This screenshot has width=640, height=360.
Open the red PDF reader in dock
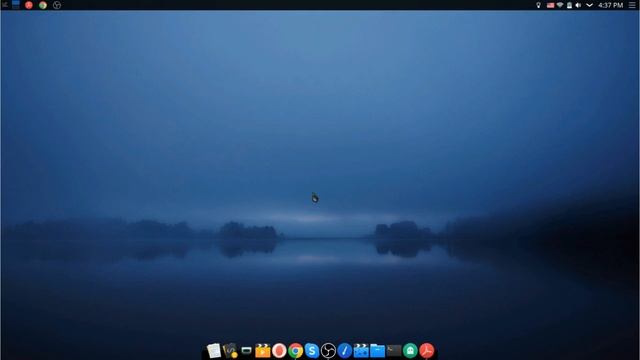(427, 351)
